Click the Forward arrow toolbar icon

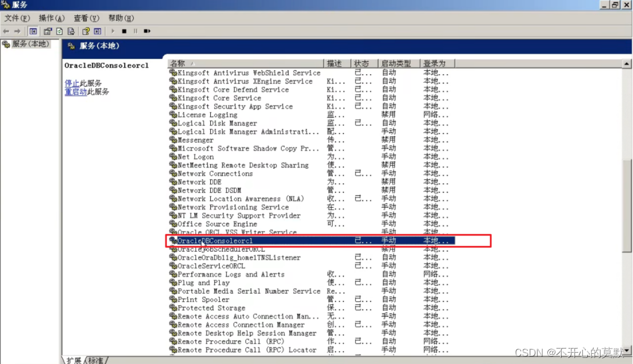[x=17, y=31]
